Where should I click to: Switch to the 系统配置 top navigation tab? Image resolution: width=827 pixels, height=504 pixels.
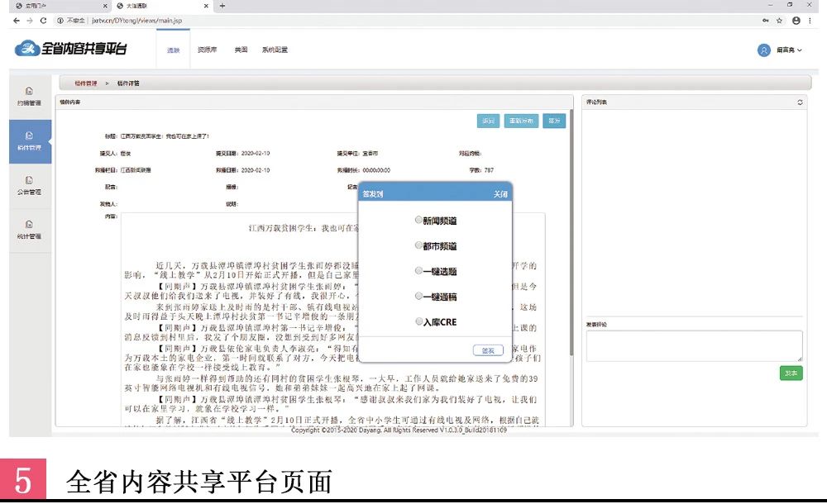pos(275,50)
